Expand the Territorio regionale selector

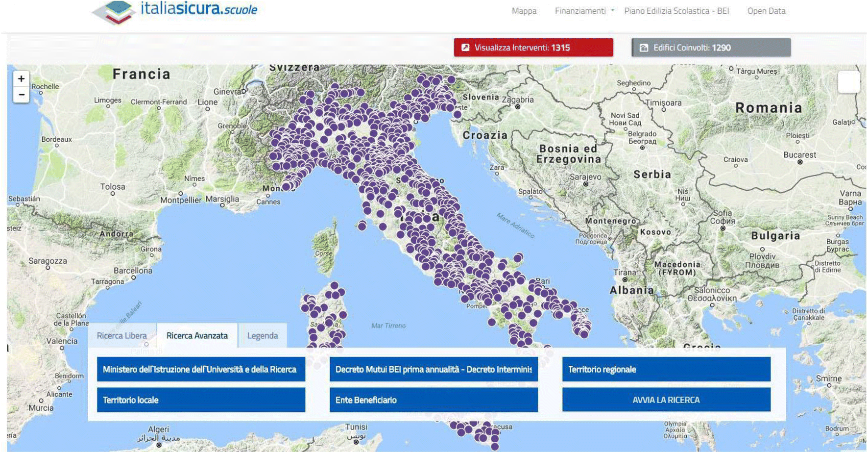666,369
